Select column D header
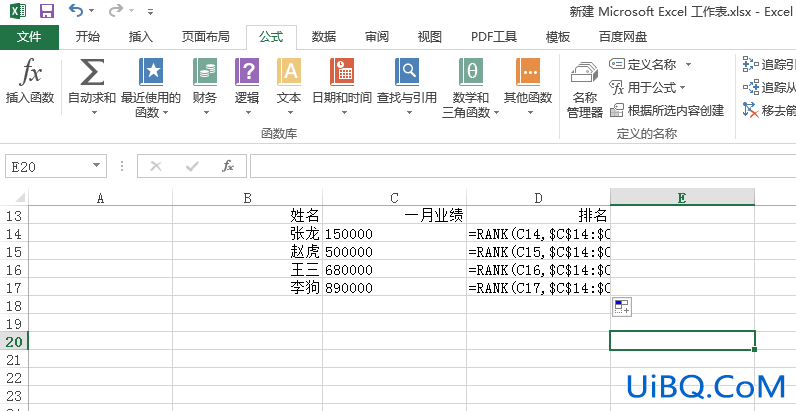The height and width of the screenshot is (411, 796). tap(538, 197)
